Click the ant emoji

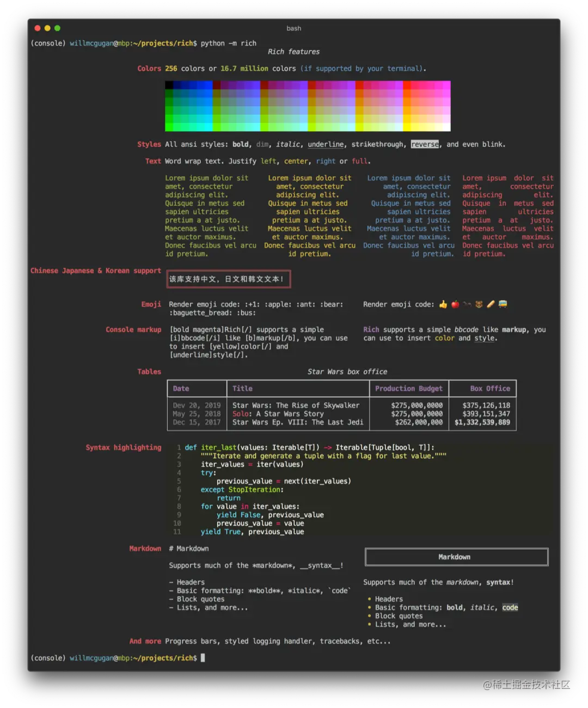467,304
